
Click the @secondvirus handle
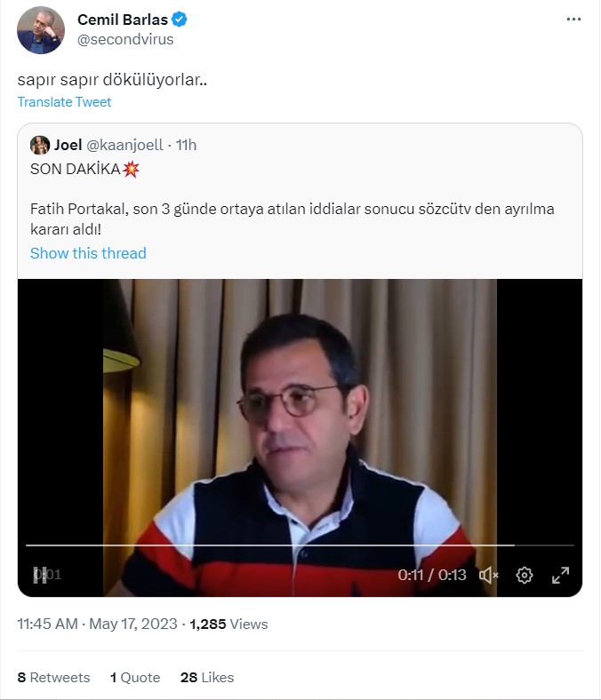coord(125,39)
